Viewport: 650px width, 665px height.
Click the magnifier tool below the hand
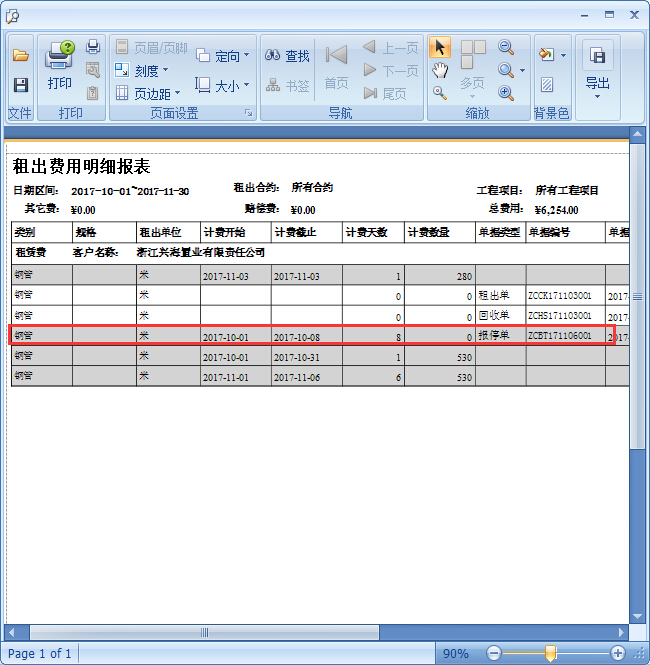[x=440, y=93]
